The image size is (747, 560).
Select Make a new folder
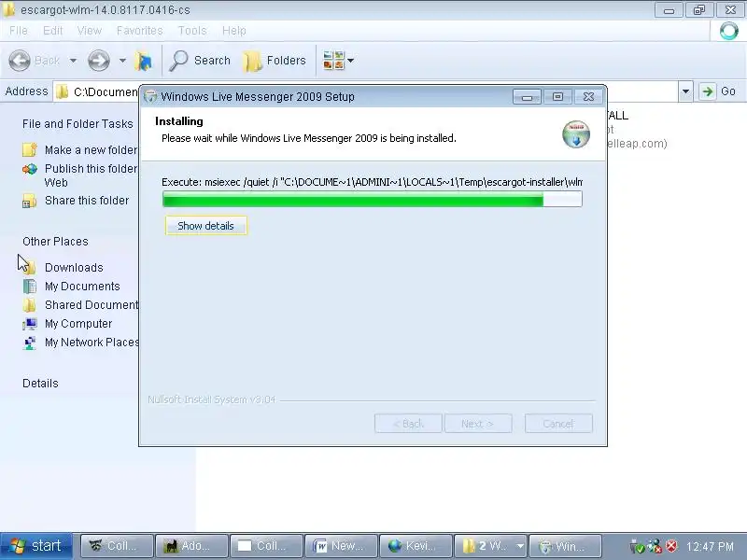click(x=91, y=150)
